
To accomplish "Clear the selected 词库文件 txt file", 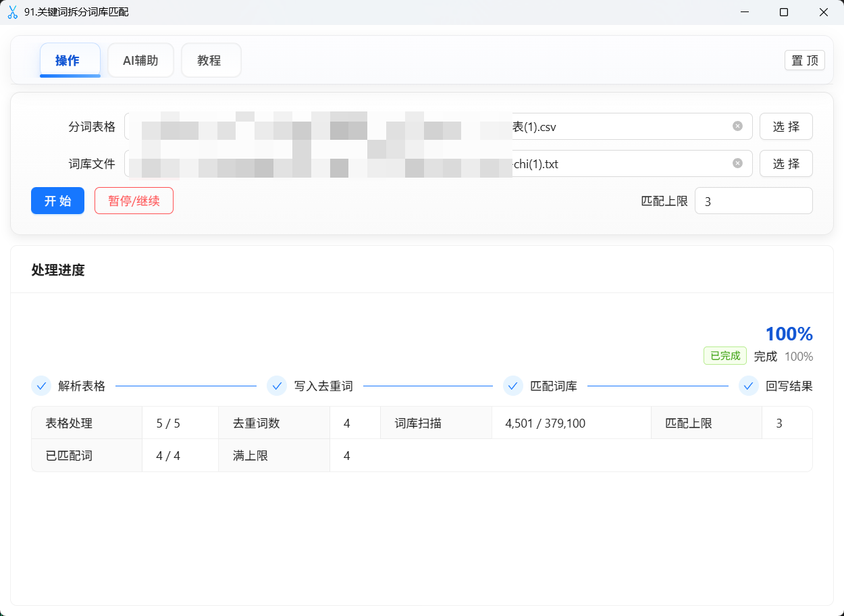I will [737, 163].
